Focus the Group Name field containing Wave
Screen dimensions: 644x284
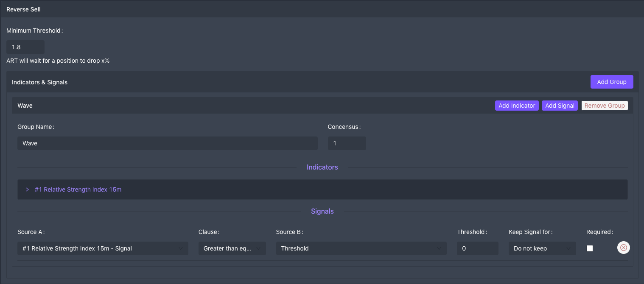click(168, 143)
